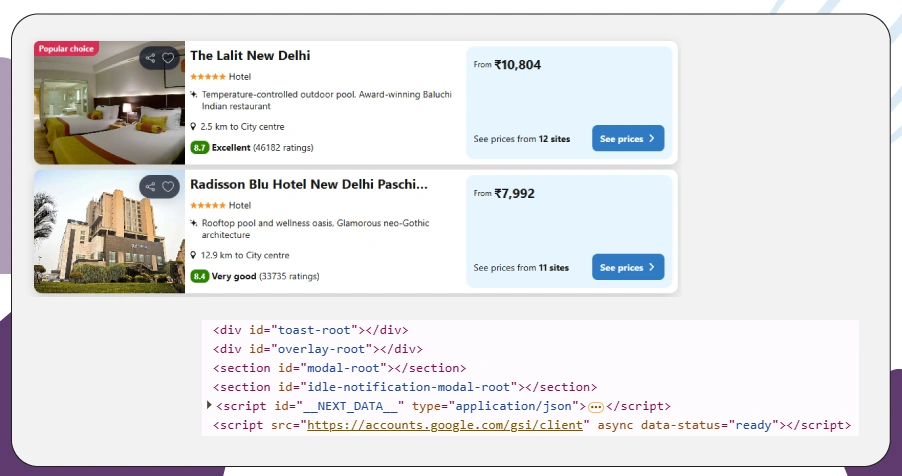
Task: Click sparkle icon next to Rooftop pool description
Action: point(194,223)
